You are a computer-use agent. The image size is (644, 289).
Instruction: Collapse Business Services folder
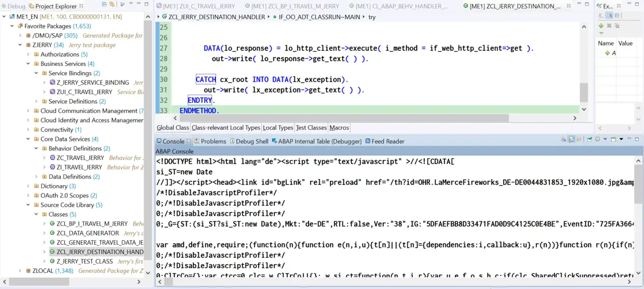coord(28,63)
